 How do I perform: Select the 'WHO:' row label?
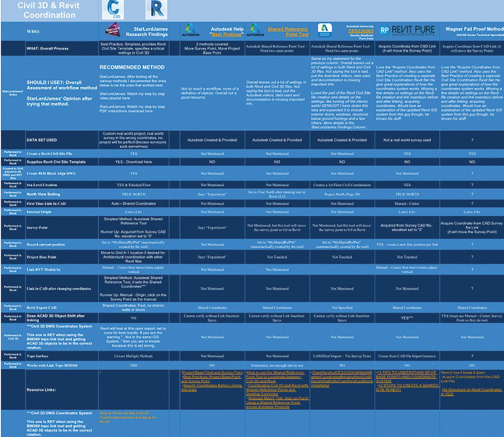34,32
